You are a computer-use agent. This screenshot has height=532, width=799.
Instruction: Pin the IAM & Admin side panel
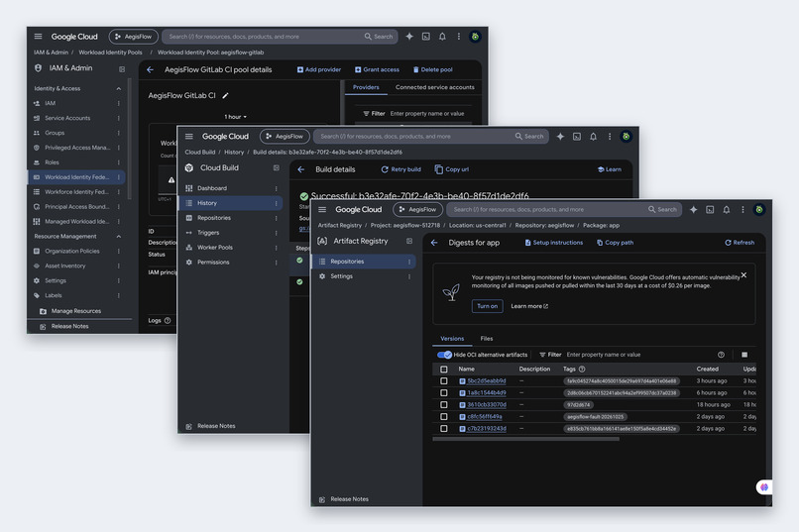(x=122, y=68)
